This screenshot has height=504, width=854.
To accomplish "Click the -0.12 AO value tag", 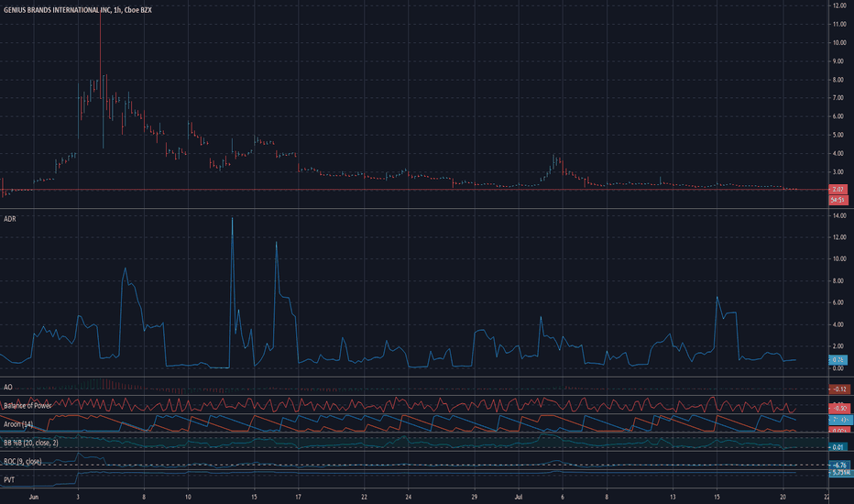I will (839, 389).
